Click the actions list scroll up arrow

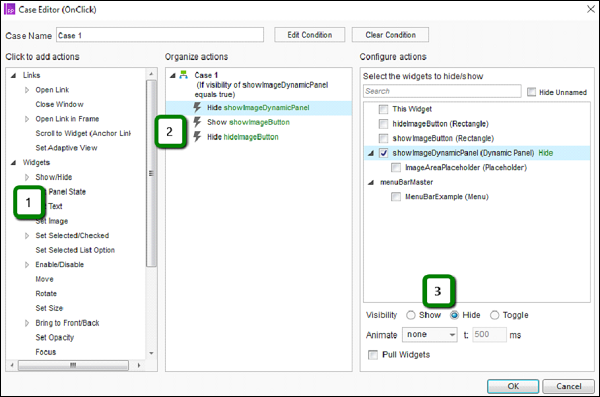(x=152, y=74)
